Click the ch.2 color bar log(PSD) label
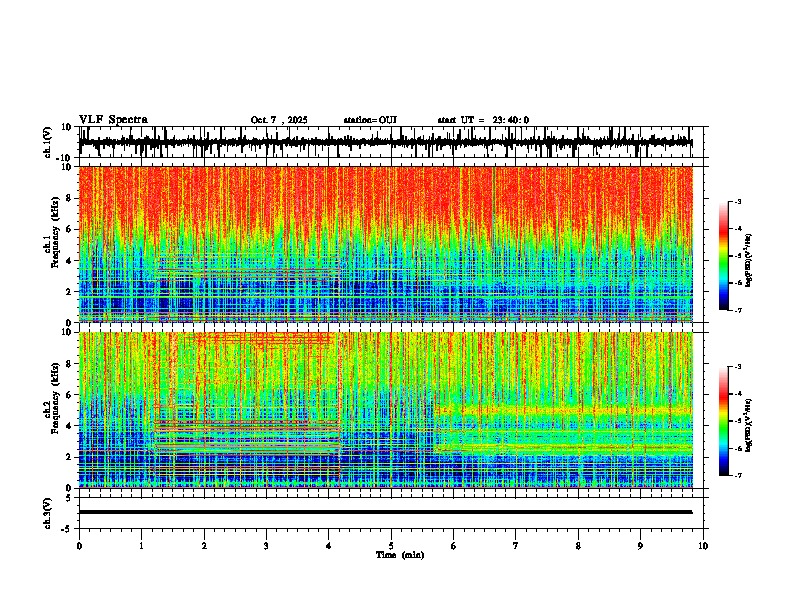792x612 pixels. pyautogui.click(x=749, y=425)
